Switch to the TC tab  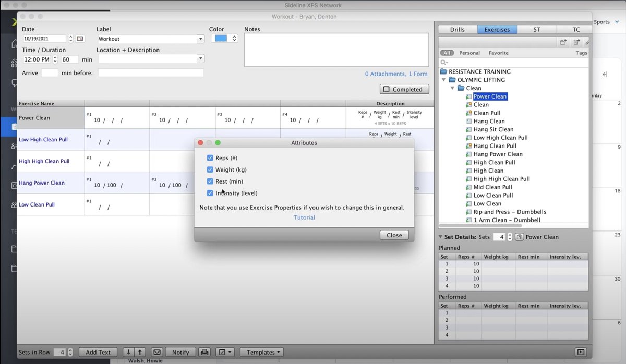coord(575,29)
